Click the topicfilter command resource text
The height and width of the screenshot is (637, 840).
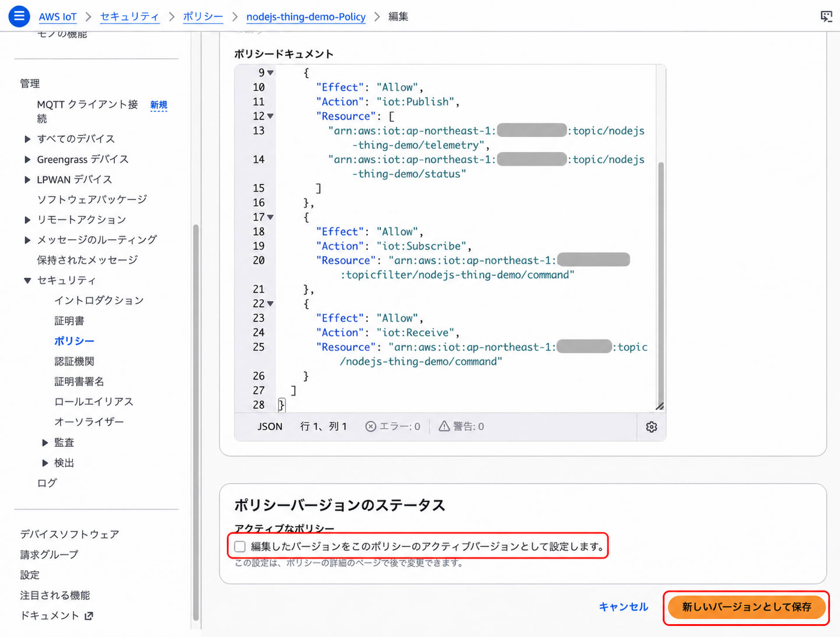click(458, 275)
